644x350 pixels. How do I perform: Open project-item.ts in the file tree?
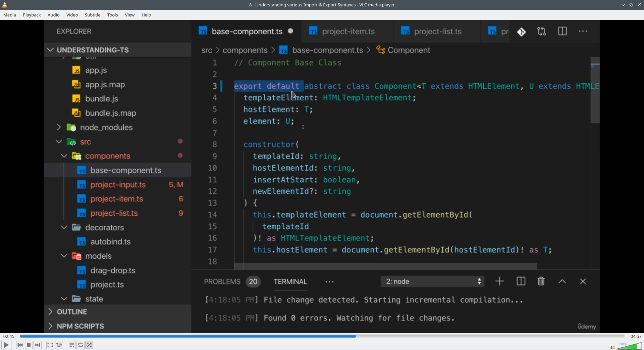click(118, 199)
